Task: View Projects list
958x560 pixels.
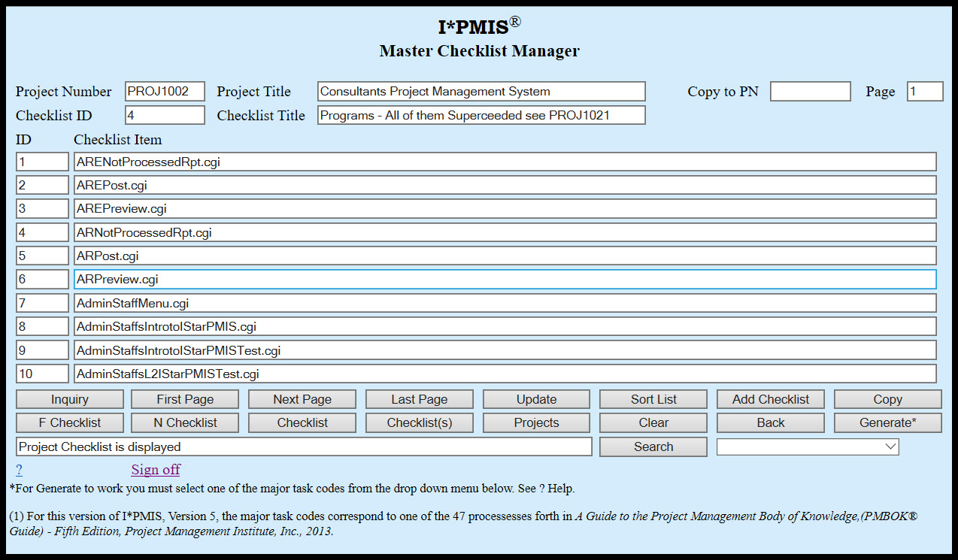Action: pos(536,422)
